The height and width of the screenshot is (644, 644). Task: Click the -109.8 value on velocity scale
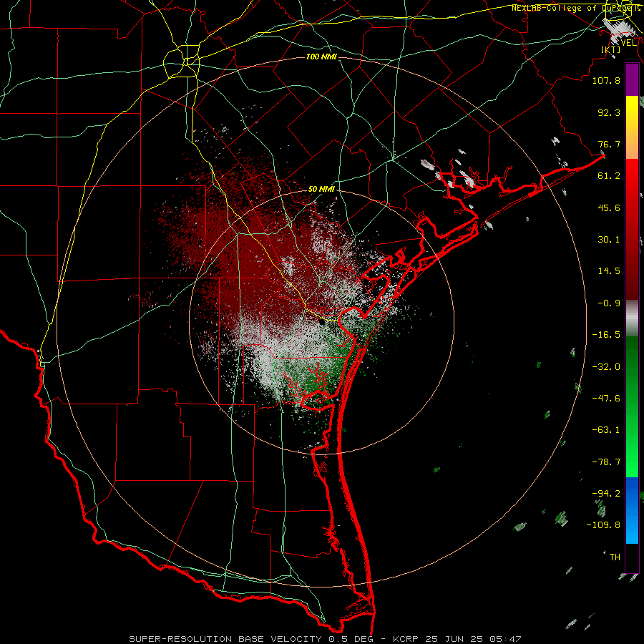tap(603, 525)
